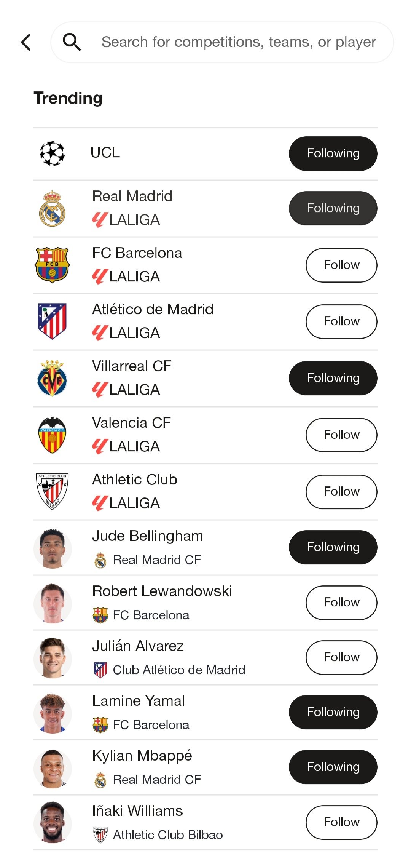Click the search magnifier icon
The image size is (411, 868).
[72, 42]
